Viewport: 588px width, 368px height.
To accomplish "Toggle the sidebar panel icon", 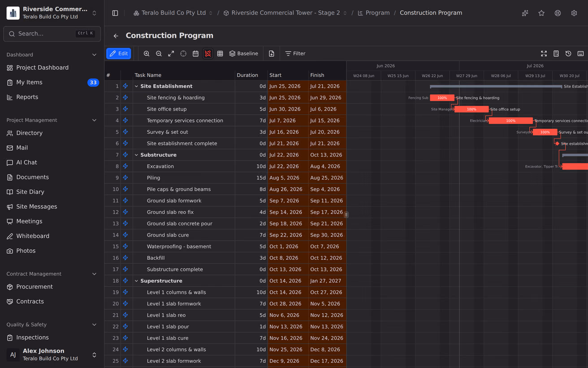I will point(115,13).
